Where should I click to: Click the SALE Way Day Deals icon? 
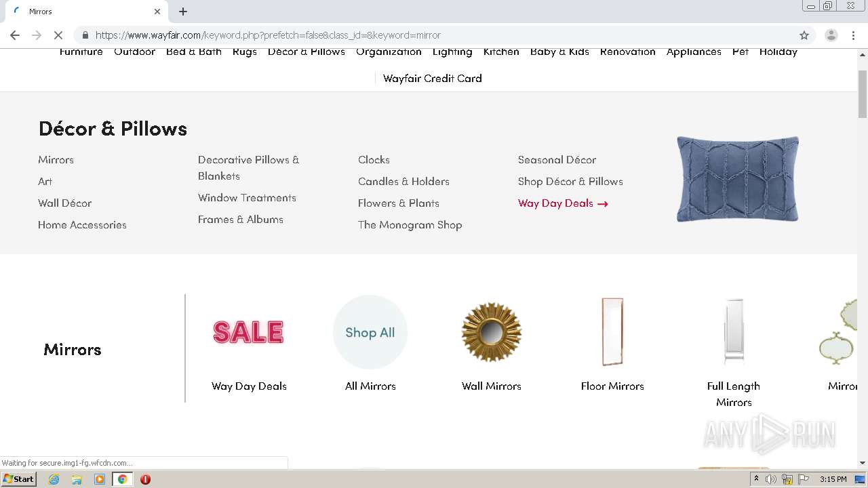pos(249,332)
